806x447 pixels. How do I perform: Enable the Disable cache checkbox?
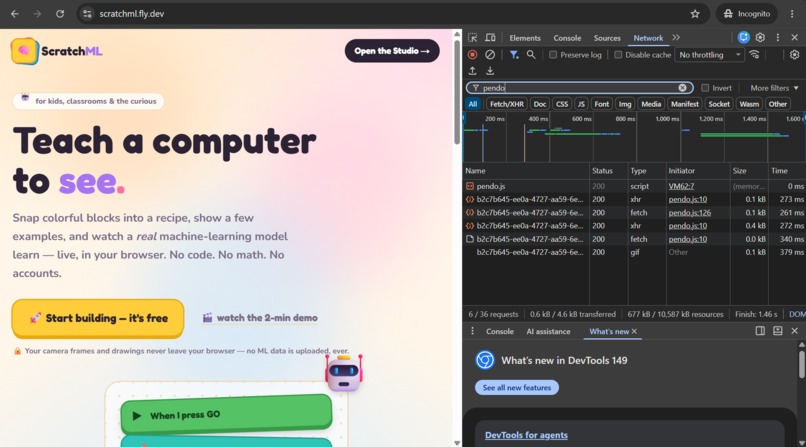click(x=618, y=54)
